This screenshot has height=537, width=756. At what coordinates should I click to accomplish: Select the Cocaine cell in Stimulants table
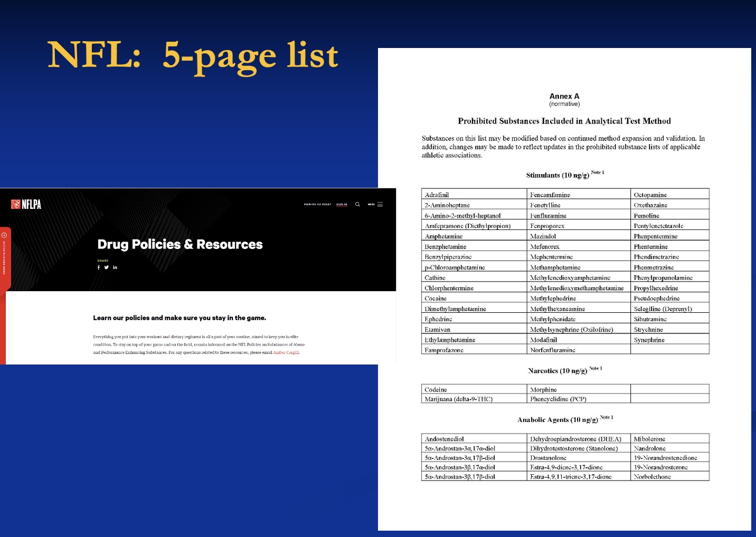(x=436, y=299)
